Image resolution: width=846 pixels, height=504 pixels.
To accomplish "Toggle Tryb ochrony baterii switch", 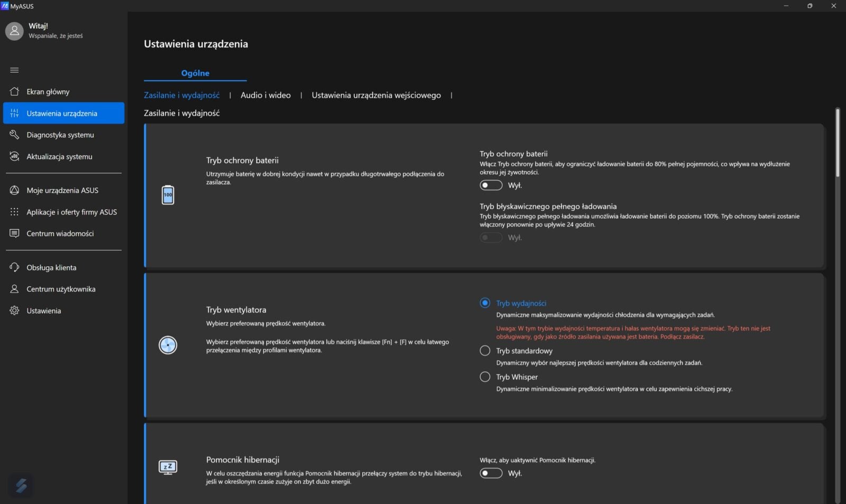I will pos(491,185).
